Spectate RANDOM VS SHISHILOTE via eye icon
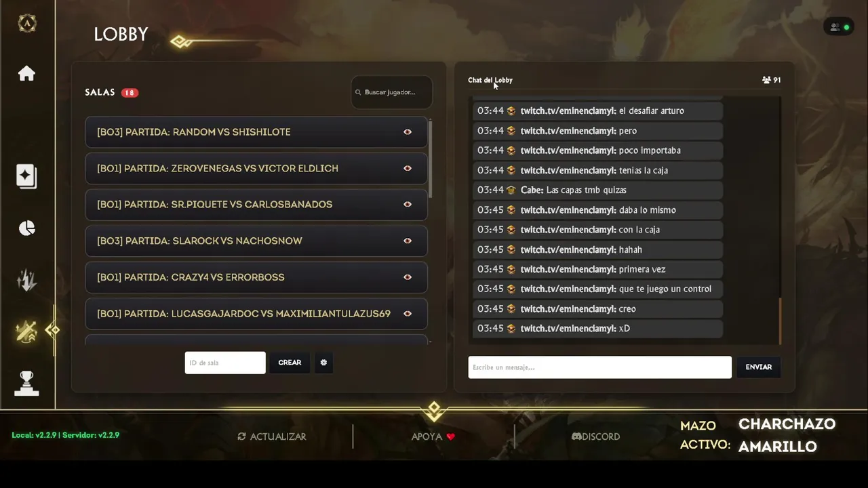 [408, 132]
